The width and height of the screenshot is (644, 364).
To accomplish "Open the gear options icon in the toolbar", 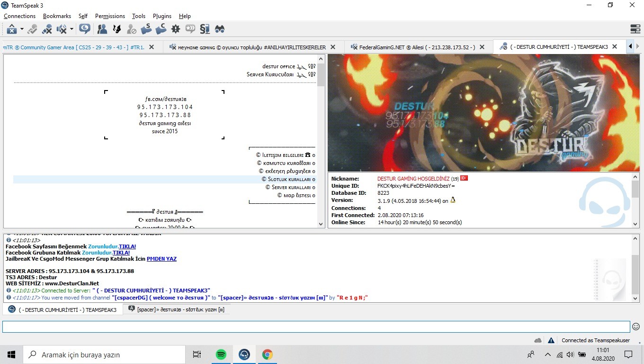I will [176, 29].
